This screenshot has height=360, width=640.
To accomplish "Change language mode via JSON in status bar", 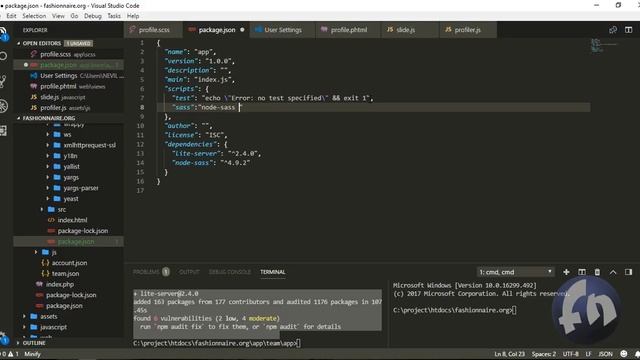I will 606,354.
